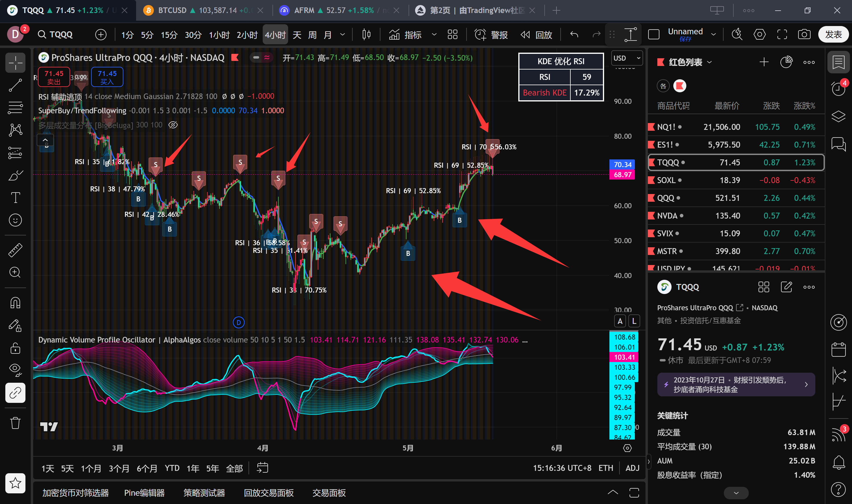Image resolution: width=852 pixels, height=504 pixels.
Task: Open the USD currency dropdown
Action: tap(627, 58)
